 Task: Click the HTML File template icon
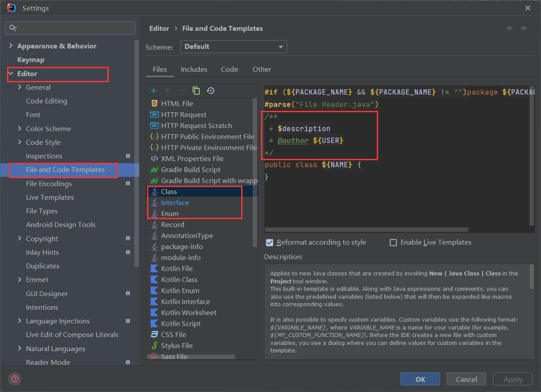(154, 103)
